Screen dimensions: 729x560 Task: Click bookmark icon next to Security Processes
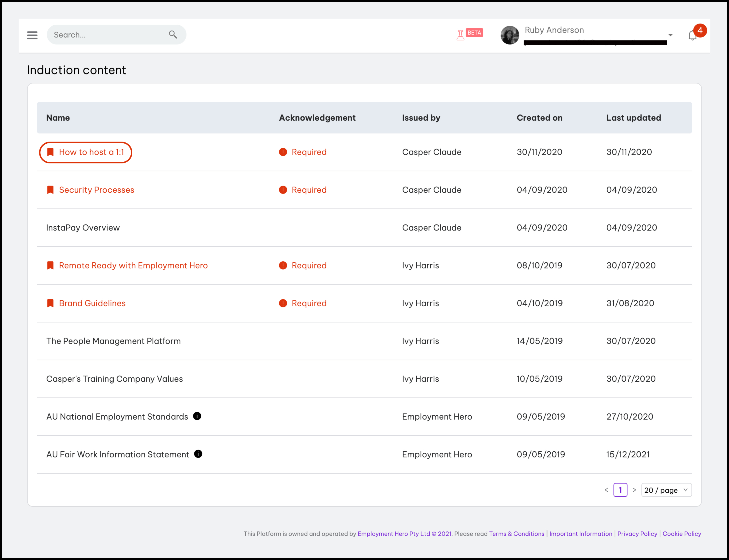pyautogui.click(x=50, y=190)
